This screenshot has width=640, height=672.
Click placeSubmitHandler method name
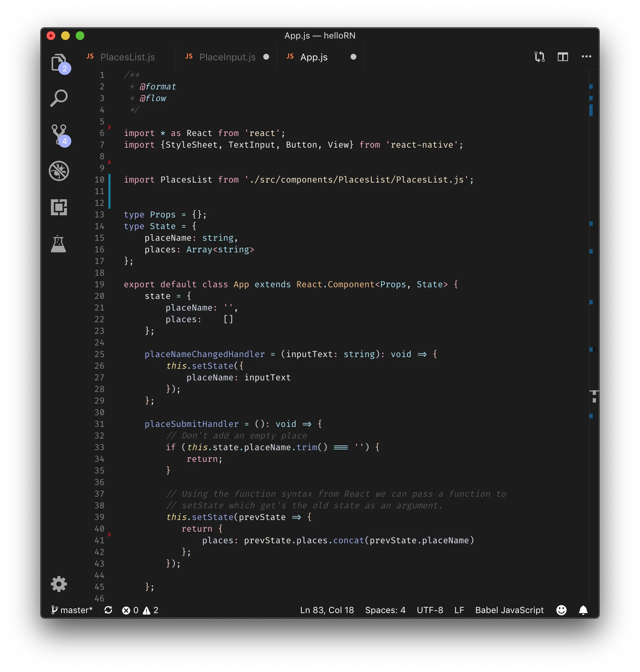click(192, 424)
